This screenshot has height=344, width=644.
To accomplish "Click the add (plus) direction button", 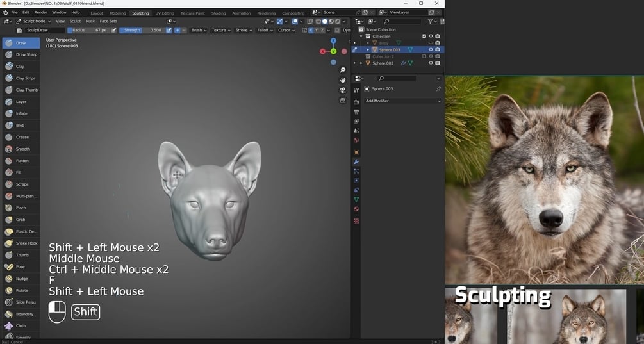I will point(178,30).
